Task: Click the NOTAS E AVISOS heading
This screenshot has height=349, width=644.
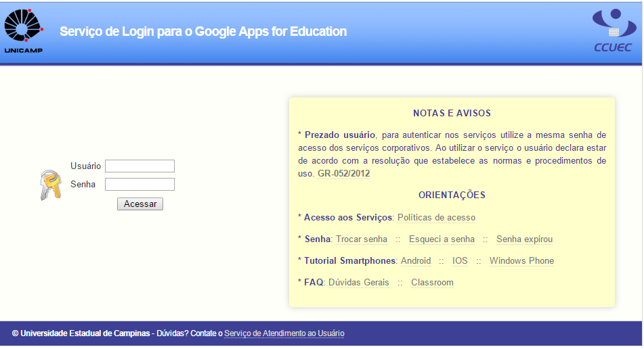Action: tap(452, 113)
